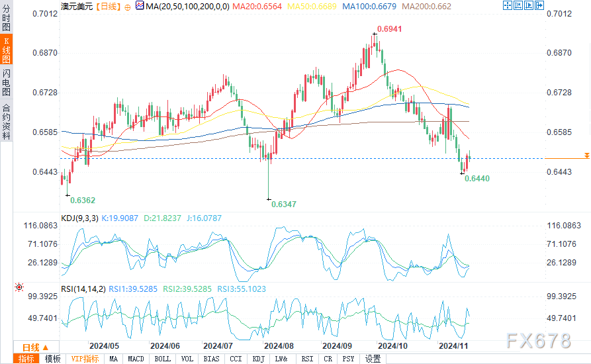
Task: Click the export chart arrow icon
Action: click(539, 5)
